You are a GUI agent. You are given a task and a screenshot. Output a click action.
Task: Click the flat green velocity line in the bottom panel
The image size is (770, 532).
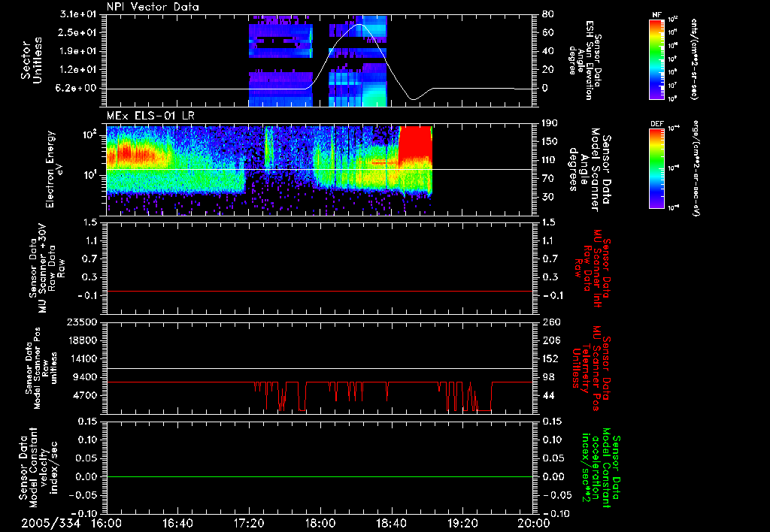(319, 476)
